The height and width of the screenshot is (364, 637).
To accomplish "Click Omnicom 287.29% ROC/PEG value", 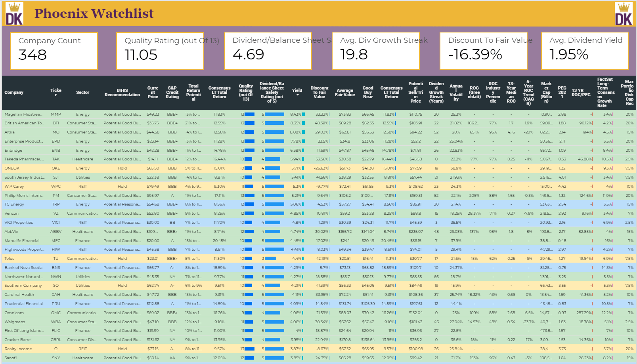I will pos(585,313).
